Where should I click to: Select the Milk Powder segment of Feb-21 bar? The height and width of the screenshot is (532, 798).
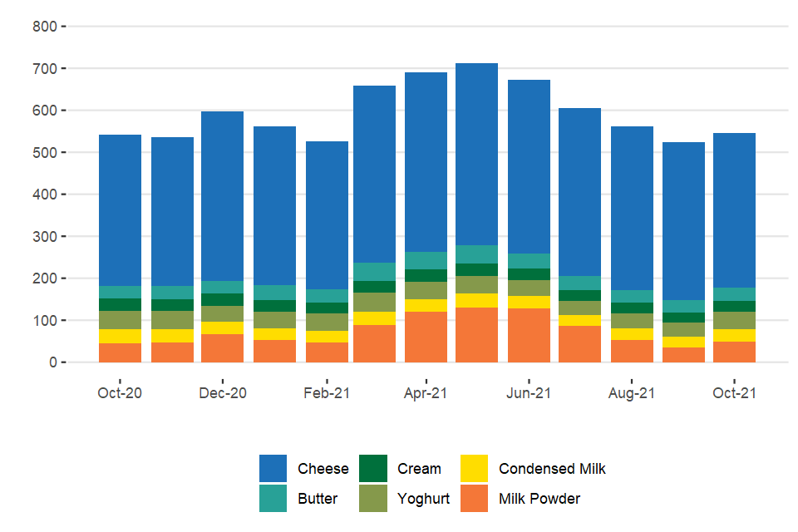pyautogui.click(x=327, y=352)
